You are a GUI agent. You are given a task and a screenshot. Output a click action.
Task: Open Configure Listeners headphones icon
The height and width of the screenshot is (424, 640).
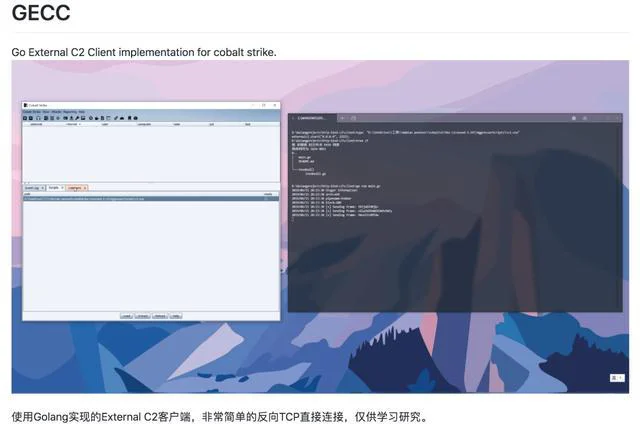pyautogui.click(x=38, y=118)
